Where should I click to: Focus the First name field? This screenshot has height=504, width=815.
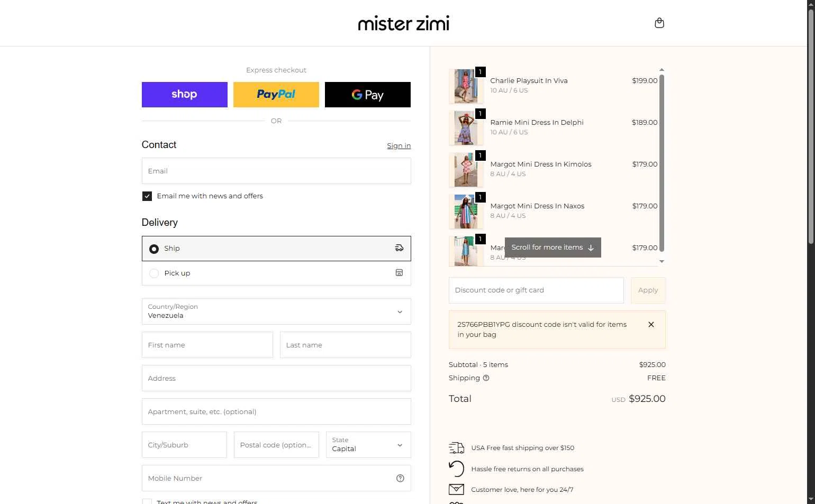[207, 345]
